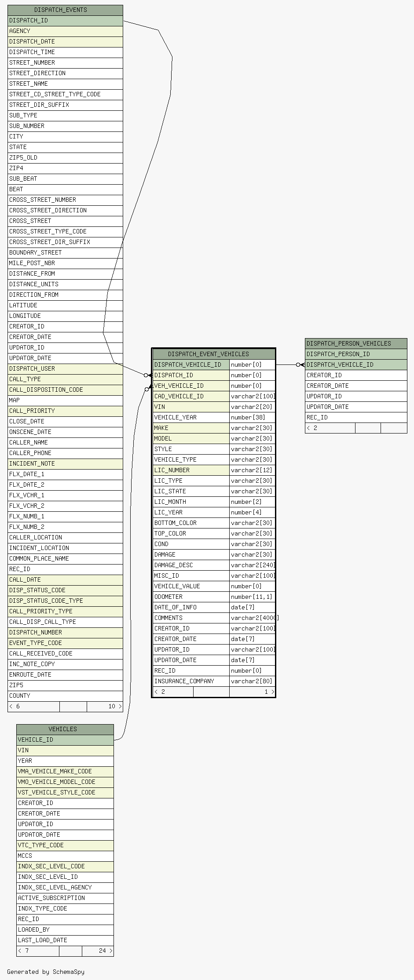This screenshot has width=414, height=980.
Task: Select the INSURANCE_COMPANY column row
Action: pos(191,681)
